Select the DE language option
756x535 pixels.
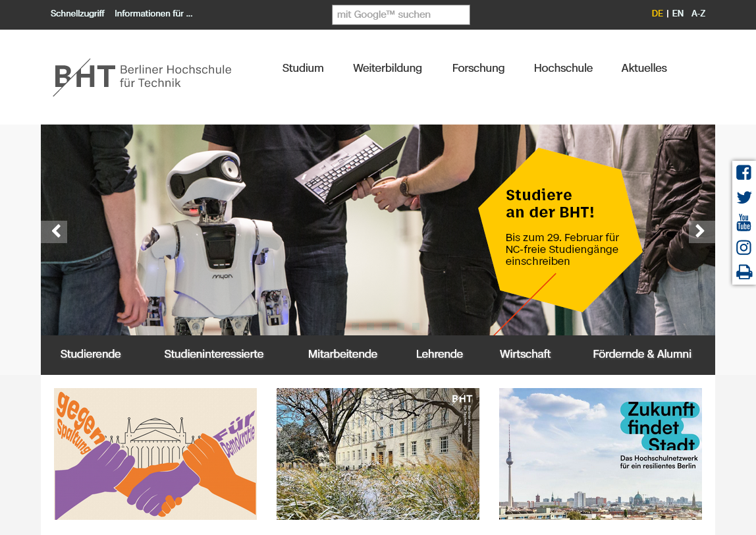(x=657, y=13)
